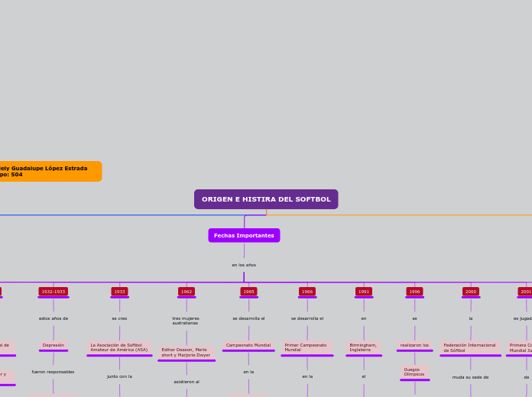Click 'se desarrolla el' label under 1966
532x397 pixels.
click(307, 318)
